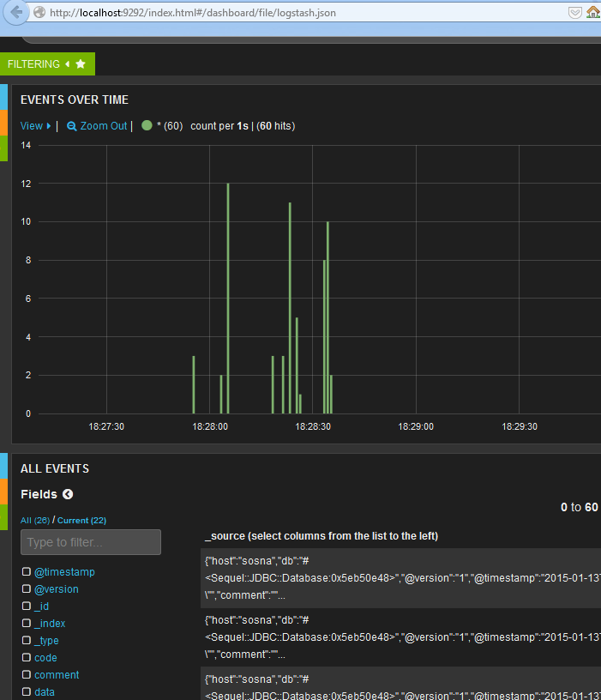The width and height of the screenshot is (601, 700).
Task: Open the Pocket save icon
Action: 574,13
